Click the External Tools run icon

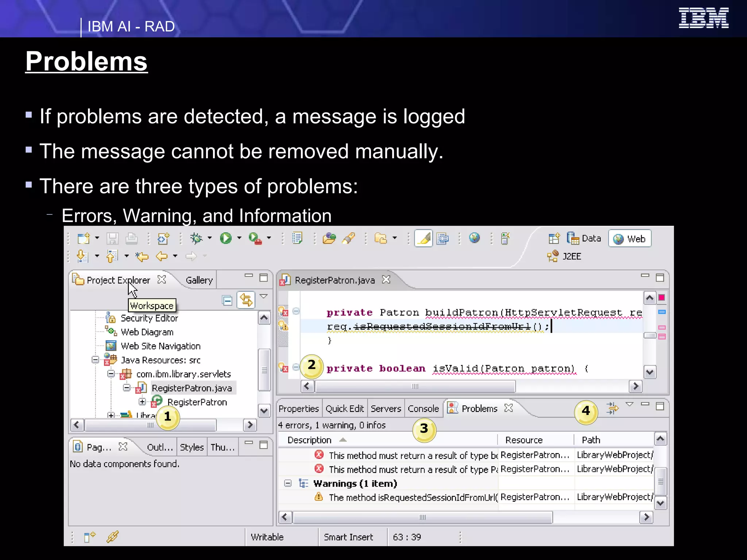[255, 238]
